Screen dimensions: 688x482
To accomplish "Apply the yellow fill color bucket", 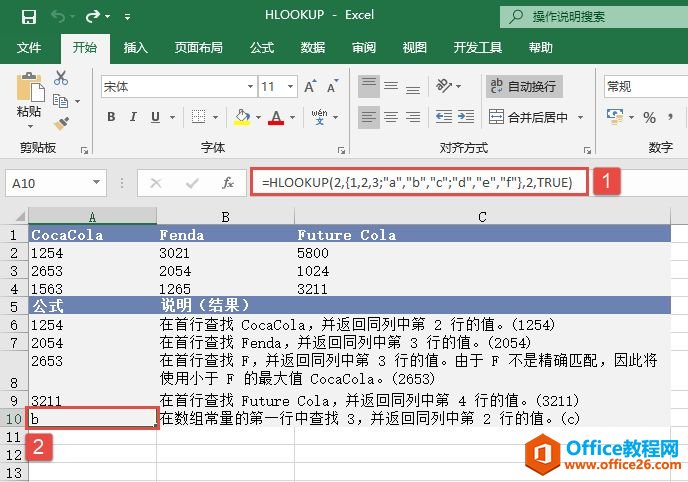I will pos(242,117).
